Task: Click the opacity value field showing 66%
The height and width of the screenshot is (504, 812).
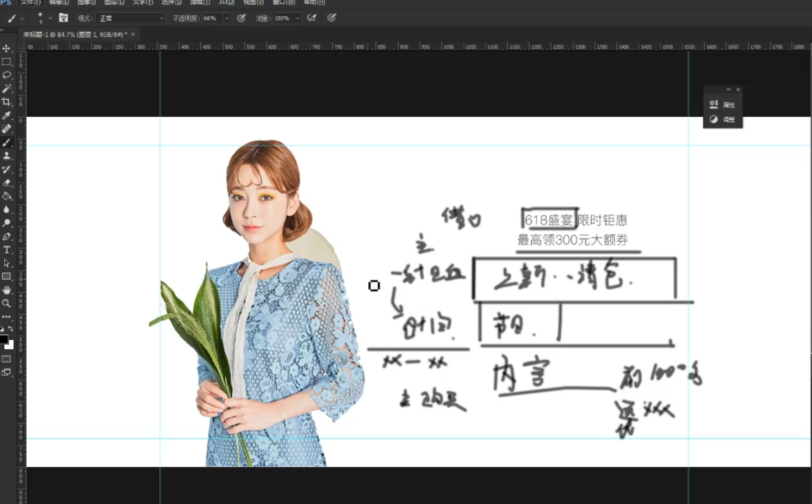Action: click(x=212, y=18)
